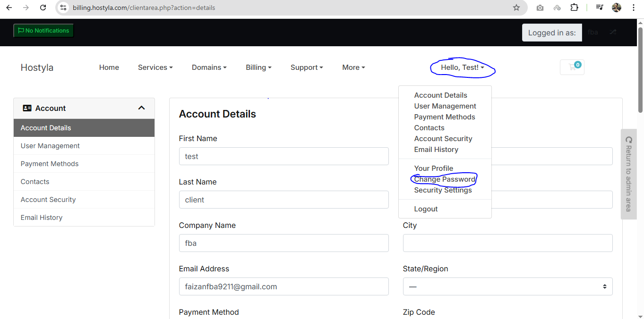The width and height of the screenshot is (644, 319).
Task: Bookmark this page with the star icon
Action: pyautogui.click(x=516, y=8)
